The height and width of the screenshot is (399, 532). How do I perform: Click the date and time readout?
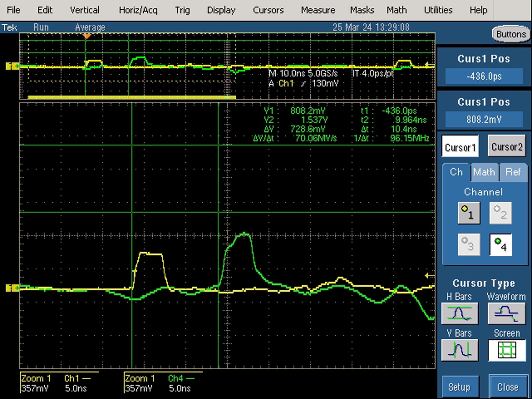[371, 27]
